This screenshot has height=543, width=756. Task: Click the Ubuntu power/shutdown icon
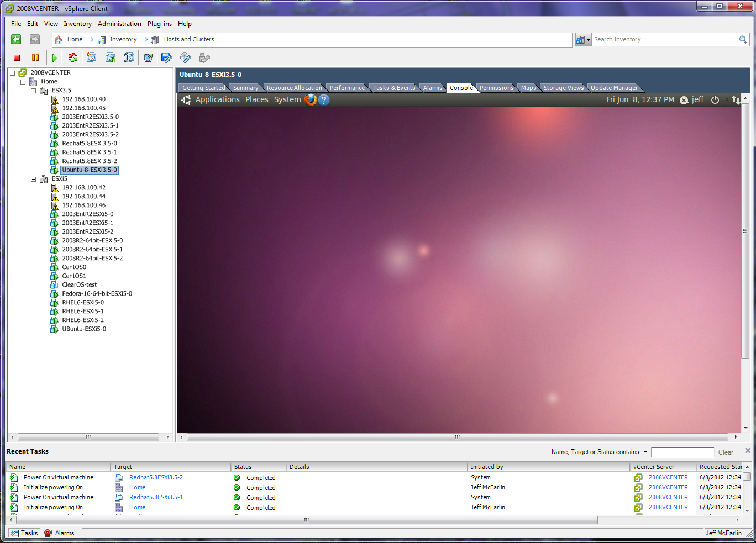click(715, 100)
